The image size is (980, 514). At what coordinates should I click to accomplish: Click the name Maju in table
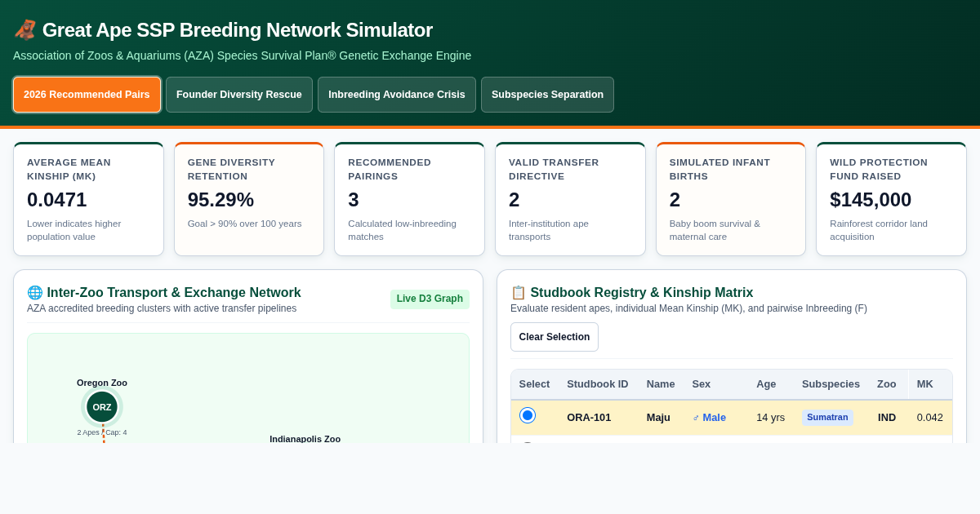[x=658, y=417]
